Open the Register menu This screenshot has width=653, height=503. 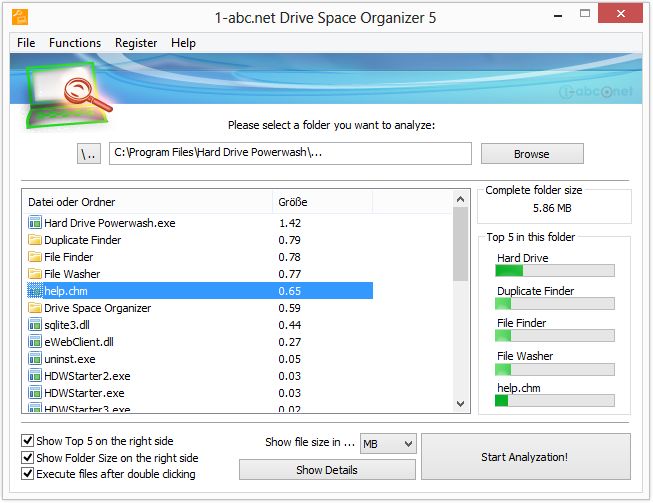(x=136, y=43)
